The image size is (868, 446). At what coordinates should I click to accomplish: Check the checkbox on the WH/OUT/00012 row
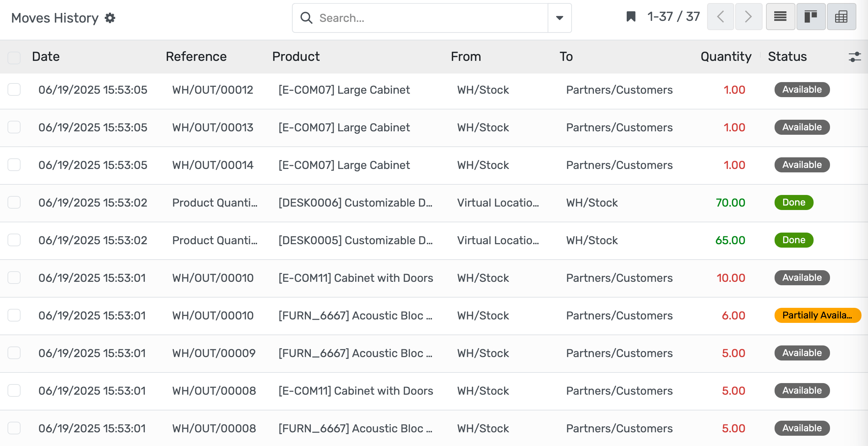pos(14,90)
